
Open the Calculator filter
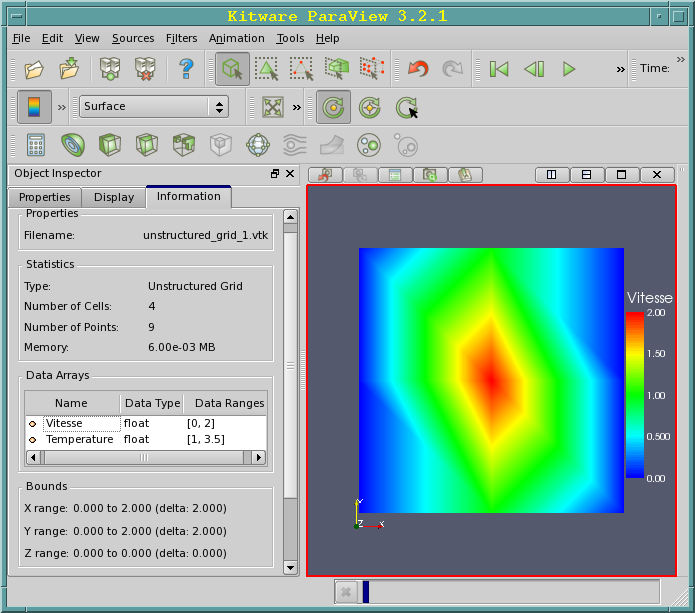pyautogui.click(x=36, y=145)
